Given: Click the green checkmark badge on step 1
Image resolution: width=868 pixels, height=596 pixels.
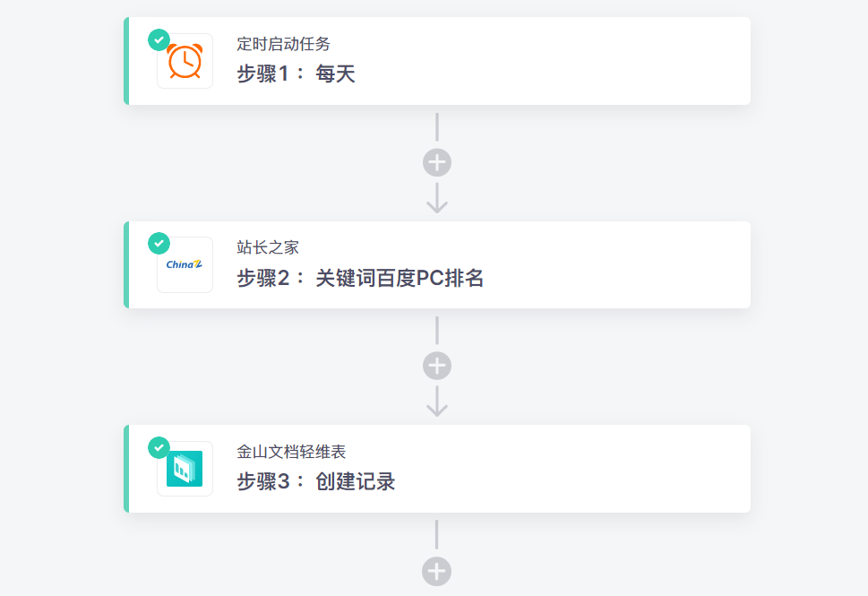Looking at the screenshot, I should pos(159,39).
